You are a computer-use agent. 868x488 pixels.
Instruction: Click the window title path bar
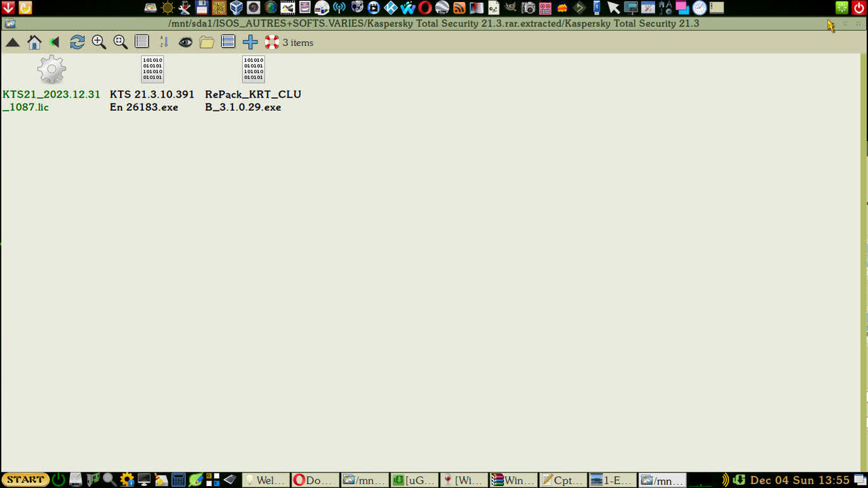(x=434, y=23)
